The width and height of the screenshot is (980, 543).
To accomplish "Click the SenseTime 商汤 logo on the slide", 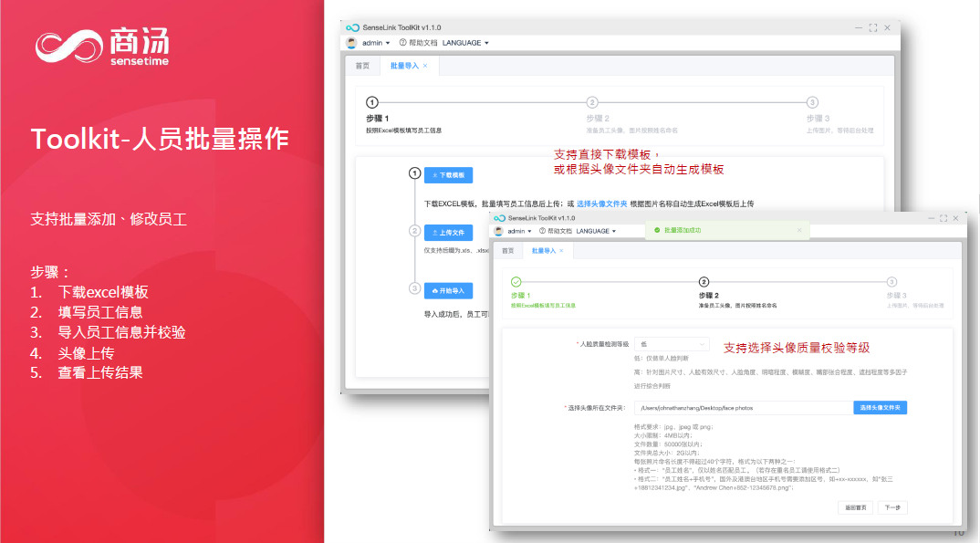I will 102,46.
